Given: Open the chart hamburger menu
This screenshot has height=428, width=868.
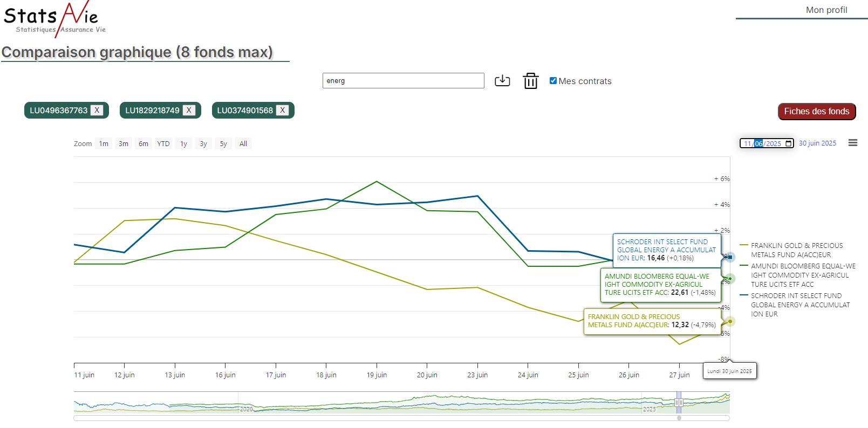Looking at the screenshot, I should click(853, 143).
